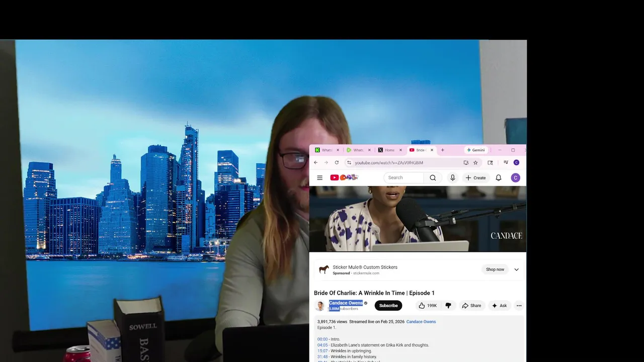Open a new browser tab
Image resolution: width=644 pixels, height=362 pixels.
point(443,150)
